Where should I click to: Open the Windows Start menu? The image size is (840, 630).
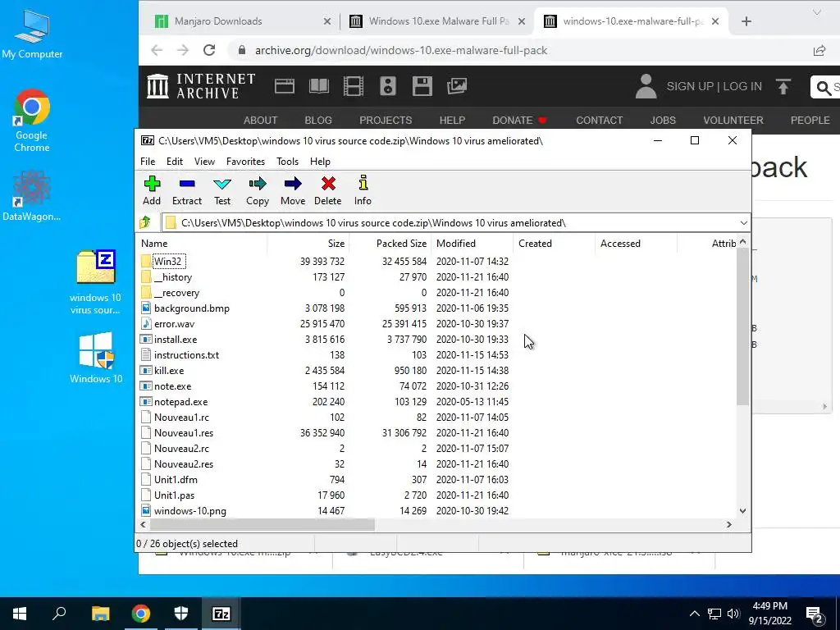pyautogui.click(x=20, y=614)
